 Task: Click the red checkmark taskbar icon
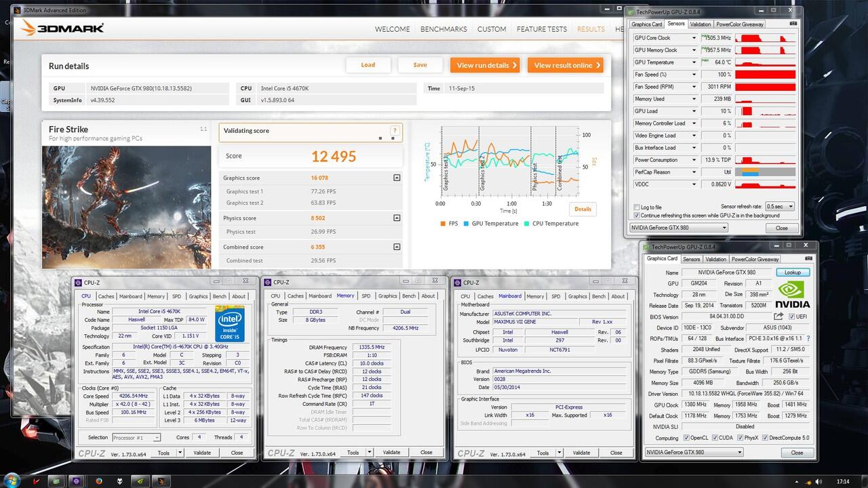[35, 481]
